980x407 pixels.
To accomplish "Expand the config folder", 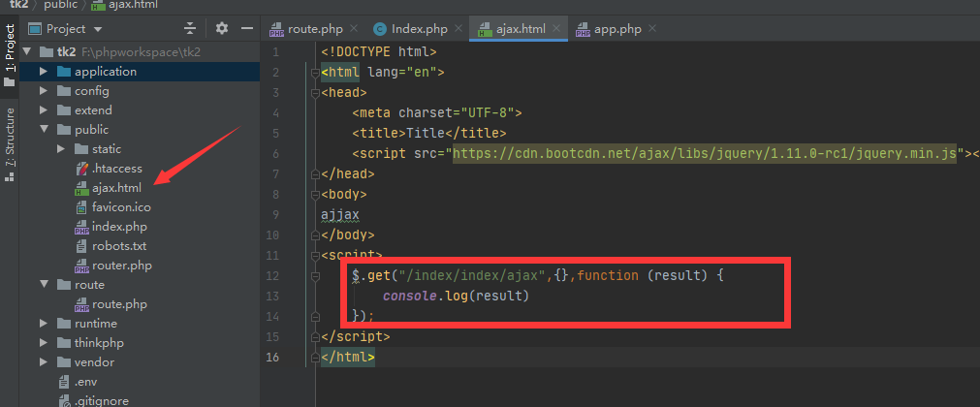I will click(43, 91).
